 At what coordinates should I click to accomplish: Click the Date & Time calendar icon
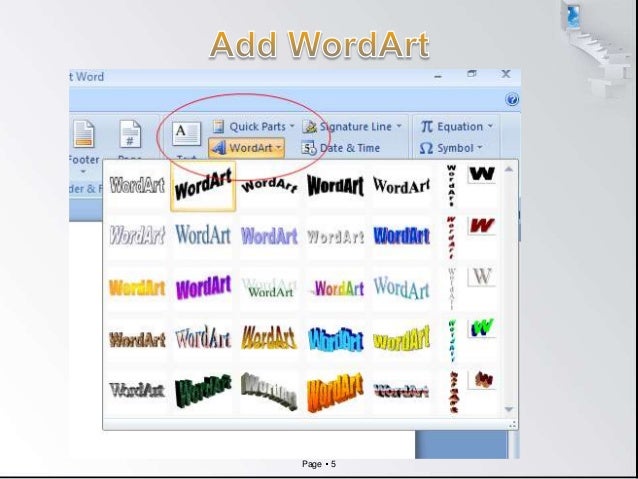click(308, 148)
